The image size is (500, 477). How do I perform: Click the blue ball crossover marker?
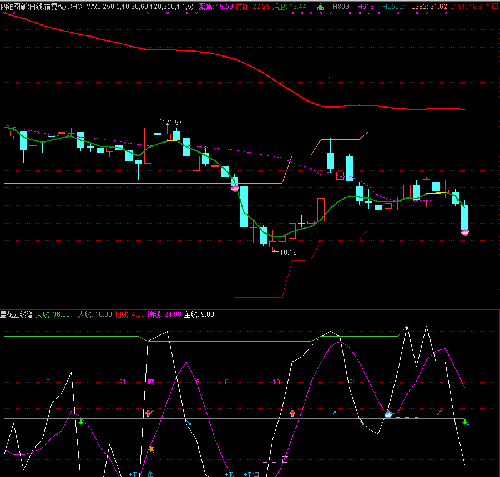pyautogui.click(x=388, y=415)
